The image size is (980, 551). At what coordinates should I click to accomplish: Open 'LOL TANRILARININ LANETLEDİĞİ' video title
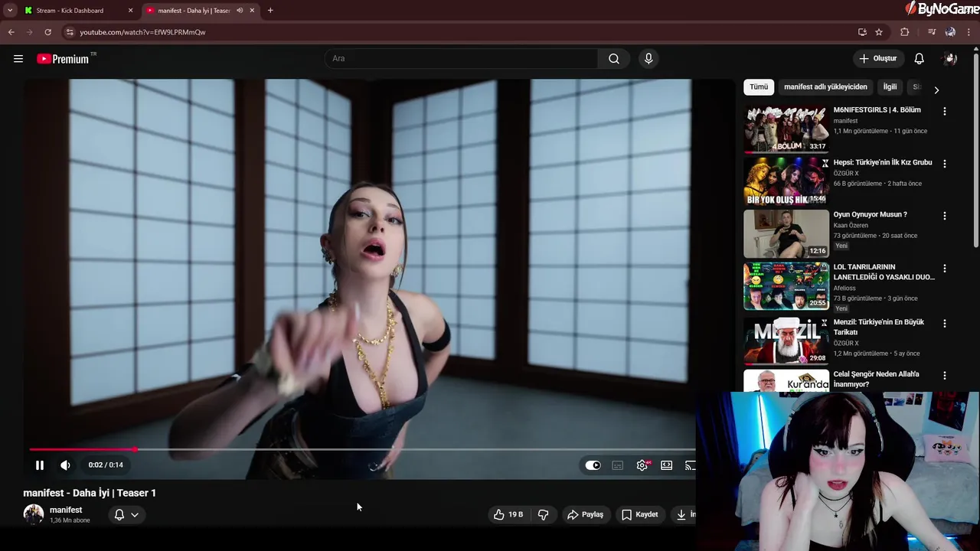tap(884, 272)
